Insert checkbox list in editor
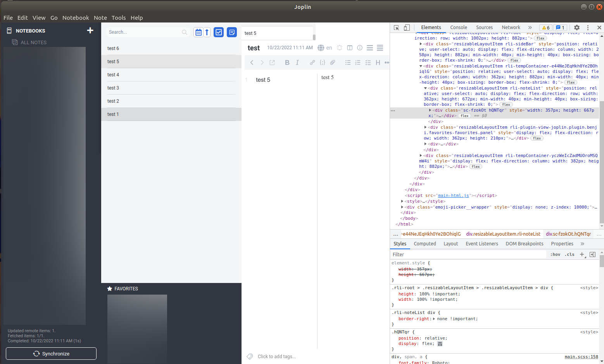This screenshot has height=364, width=604. pyautogui.click(x=368, y=62)
